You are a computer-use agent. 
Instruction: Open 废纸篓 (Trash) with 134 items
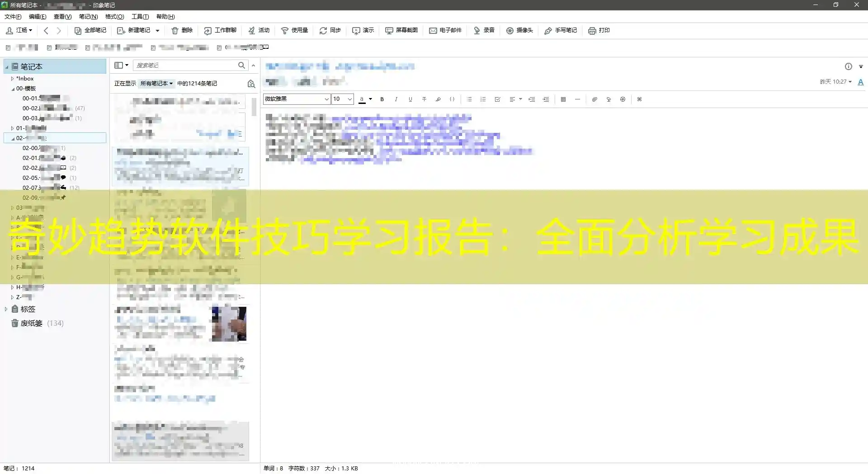click(37, 323)
